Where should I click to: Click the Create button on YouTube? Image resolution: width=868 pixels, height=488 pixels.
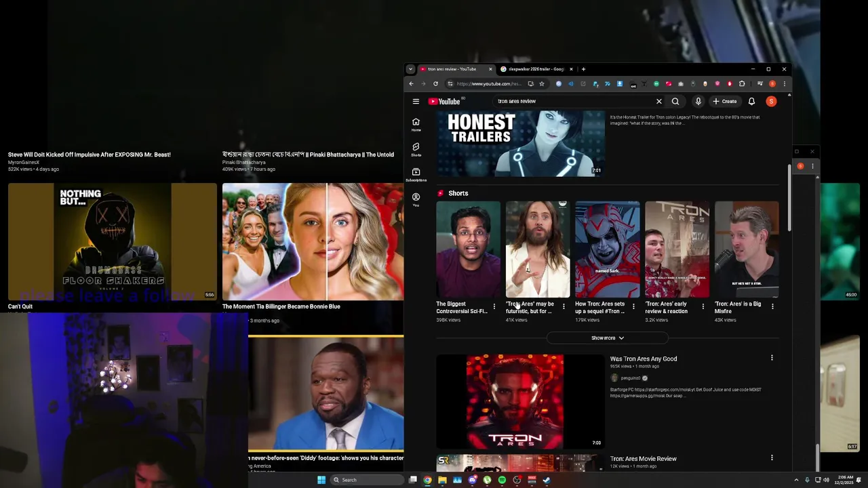click(725, 101)
